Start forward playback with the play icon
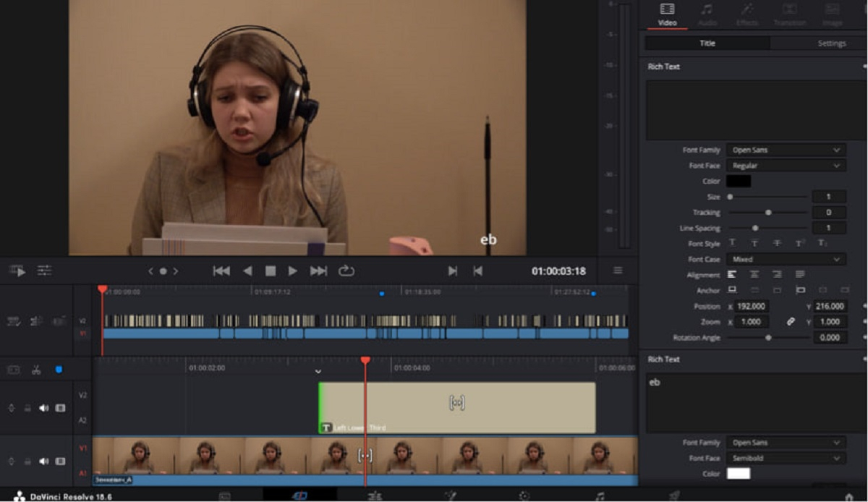The image size is (868, 502). pyautogui.click(x=293, y=271)
